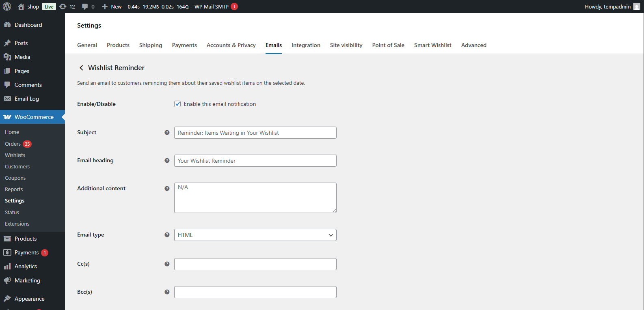
Task: Click into the Subject text field
Action: tap(255, 133)
